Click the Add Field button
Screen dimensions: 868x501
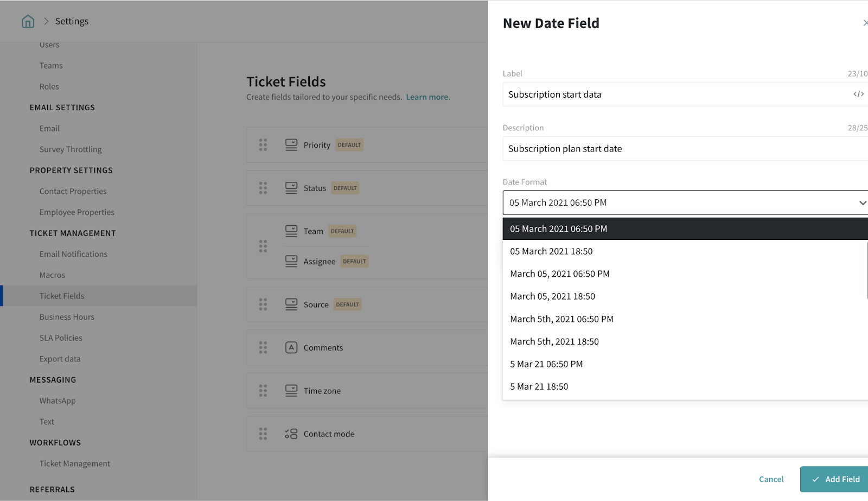(x=835, y=479)
